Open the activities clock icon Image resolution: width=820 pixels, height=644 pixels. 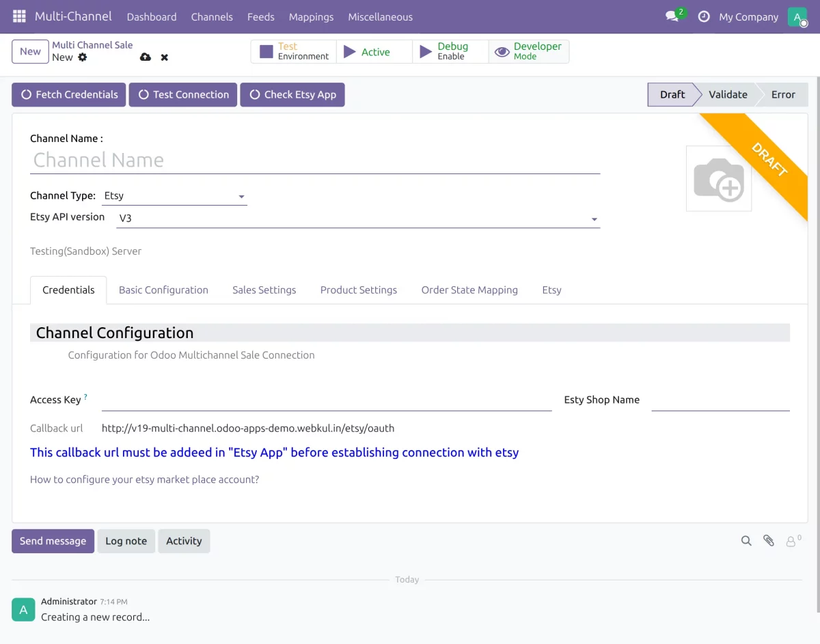click(704, 16)
